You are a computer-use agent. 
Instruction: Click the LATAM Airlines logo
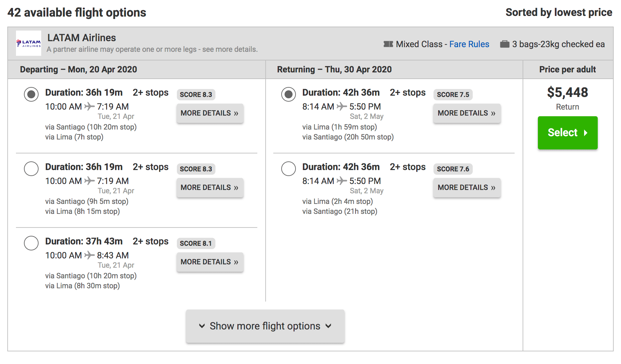tap(29, 43)
